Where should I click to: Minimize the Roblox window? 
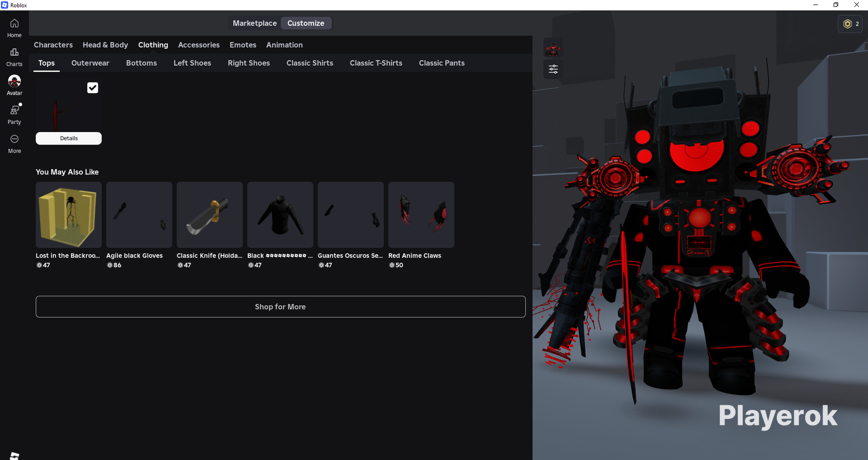coord(816,5)
